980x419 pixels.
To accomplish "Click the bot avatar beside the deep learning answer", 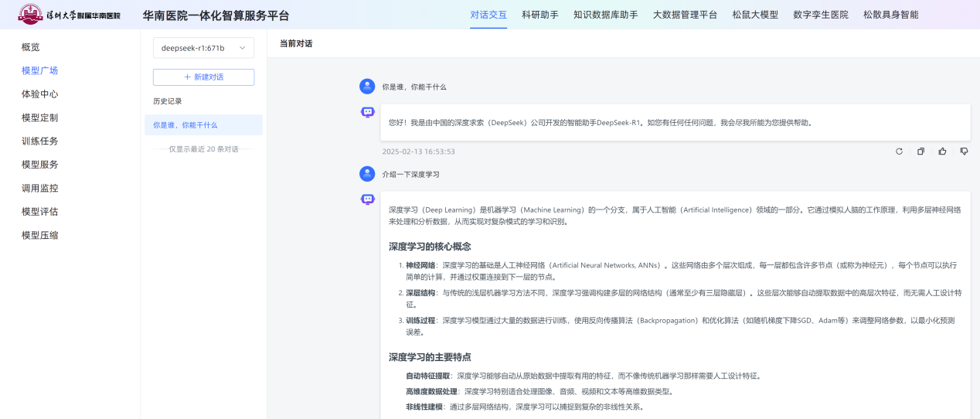I will pos(367,199).
